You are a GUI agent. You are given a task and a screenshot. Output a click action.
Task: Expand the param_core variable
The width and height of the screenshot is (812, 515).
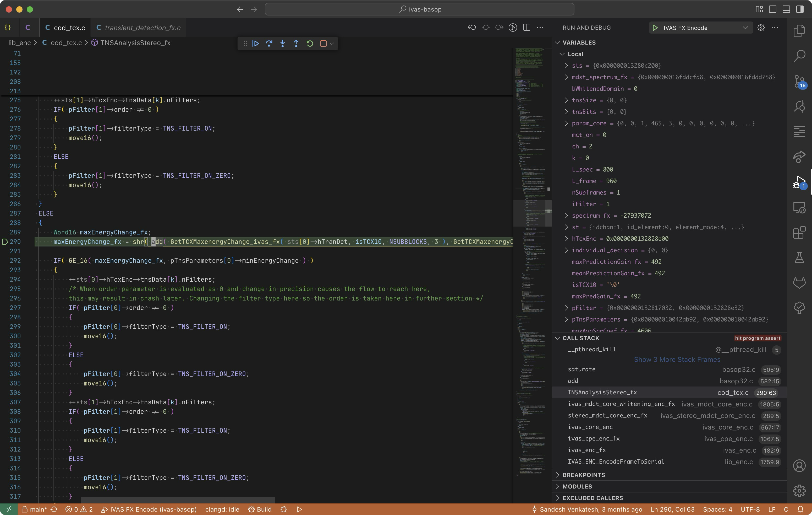pos(567,123)
